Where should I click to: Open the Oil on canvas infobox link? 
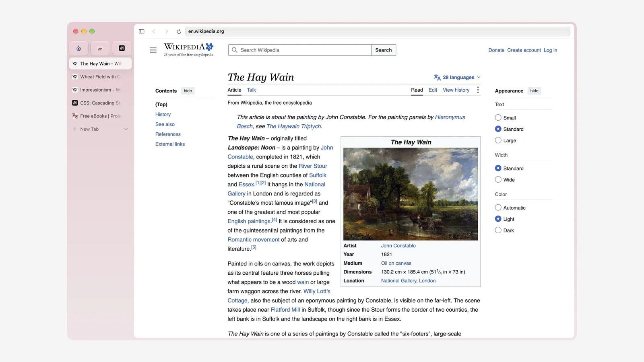point(396,263)
